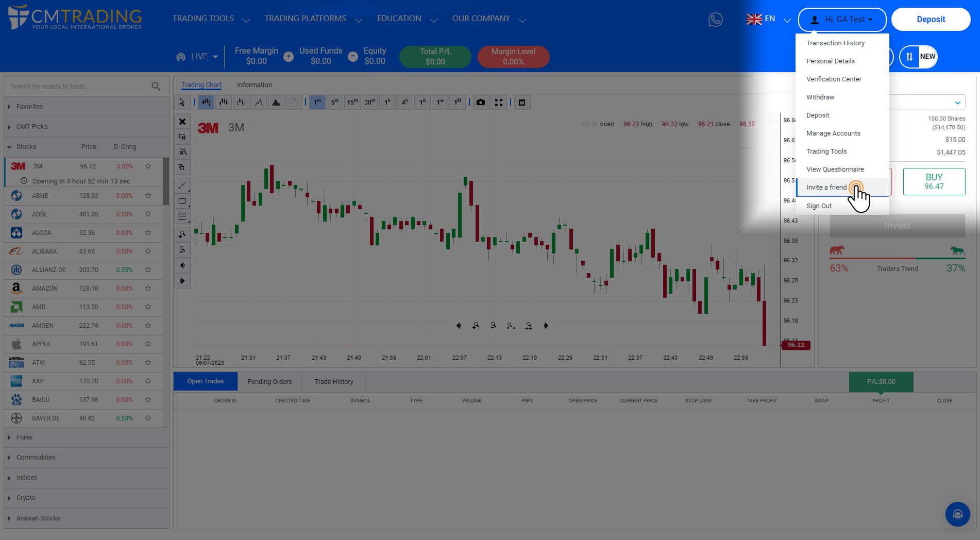The width and height of the screenshot is (980, 540).
Task: Open the live chat support bubble
Action: pos(957,514)
